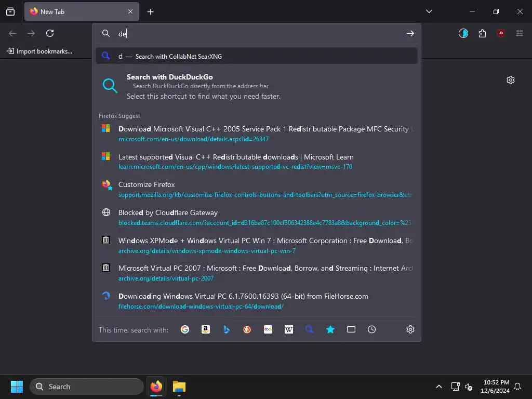Click the address bar input field

point(257,33)
